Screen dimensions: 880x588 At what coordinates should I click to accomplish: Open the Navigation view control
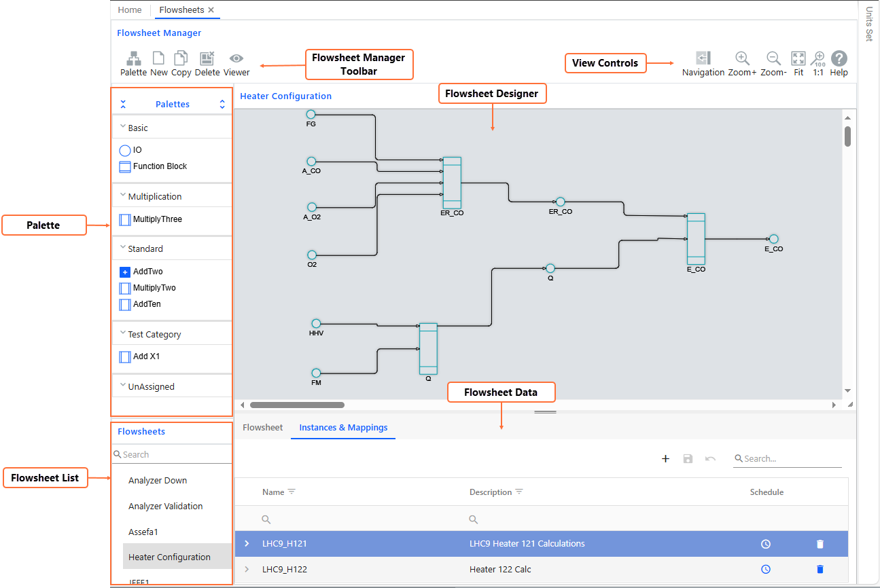pyautogui.click(x=703, y=64)
